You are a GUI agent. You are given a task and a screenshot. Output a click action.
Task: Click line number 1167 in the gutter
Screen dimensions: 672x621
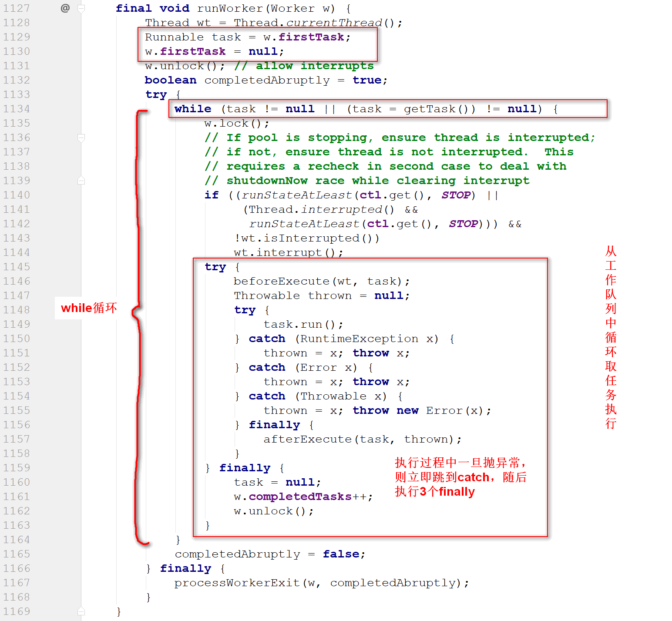click(x=17, y=583)
